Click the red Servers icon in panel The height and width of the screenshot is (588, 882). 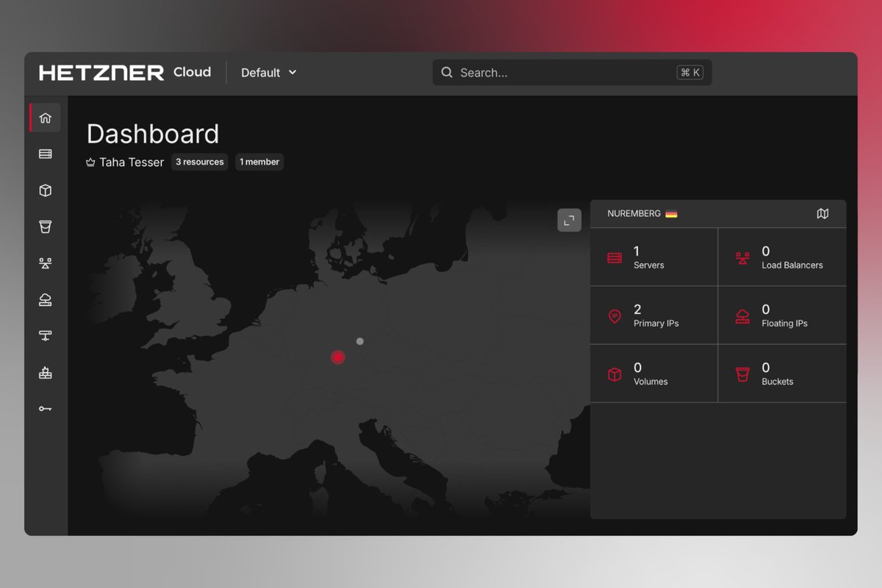click(x=614, y=258)
